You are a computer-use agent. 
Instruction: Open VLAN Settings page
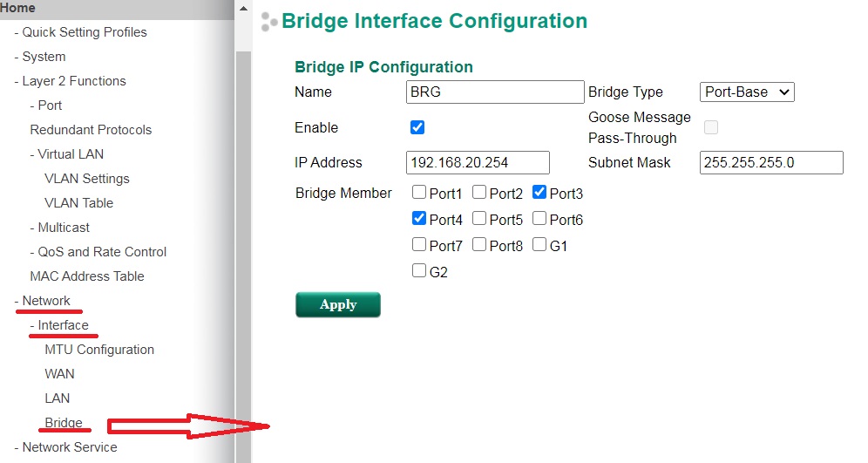pyautogui.click(x=87, y=179)
